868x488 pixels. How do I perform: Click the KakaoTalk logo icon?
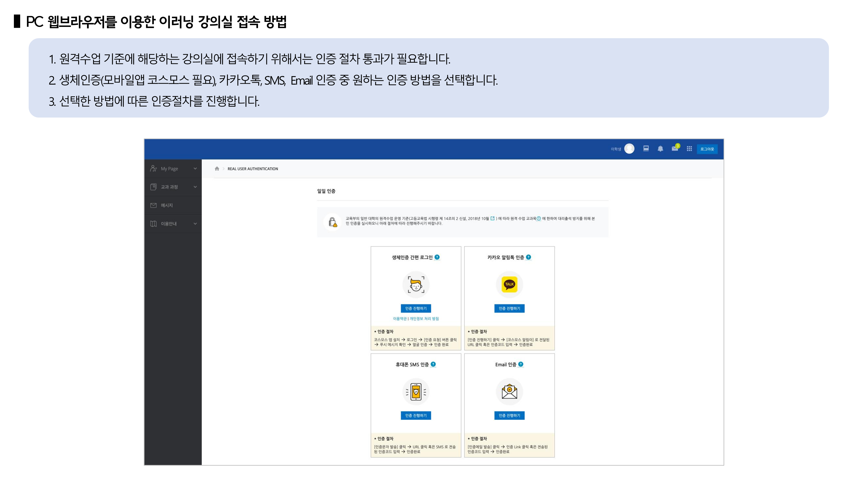point(509,284)
